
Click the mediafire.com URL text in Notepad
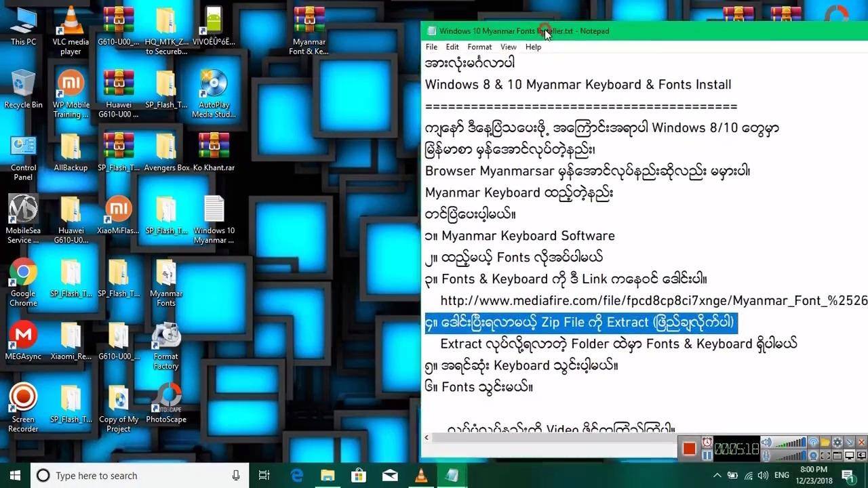(654, 300)
